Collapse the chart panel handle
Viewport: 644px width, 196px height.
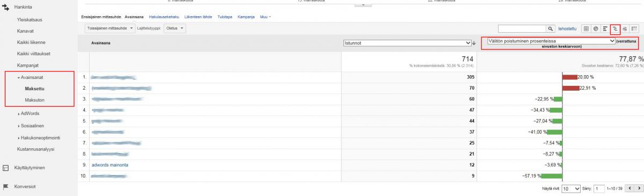point(363,5)
